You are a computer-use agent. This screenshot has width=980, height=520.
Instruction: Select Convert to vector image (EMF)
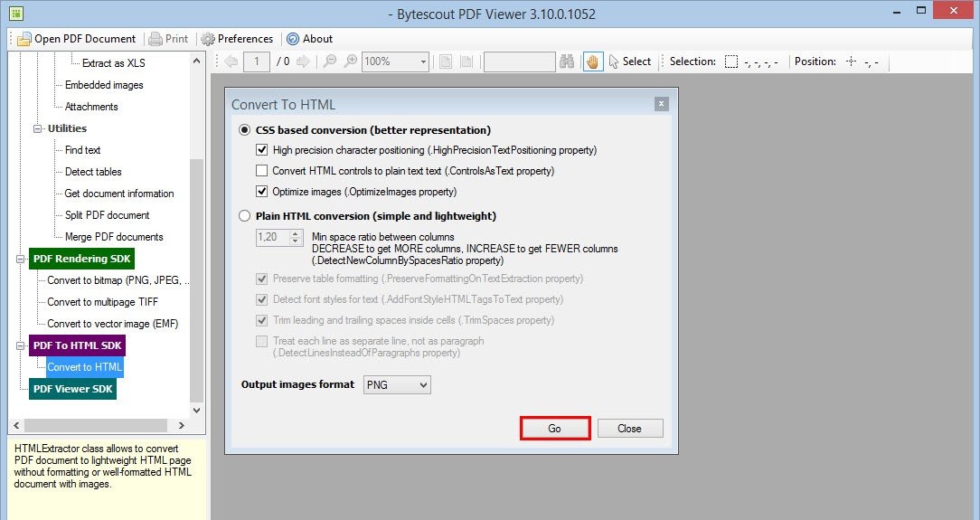pyautogui.click(x=112, y=324)
